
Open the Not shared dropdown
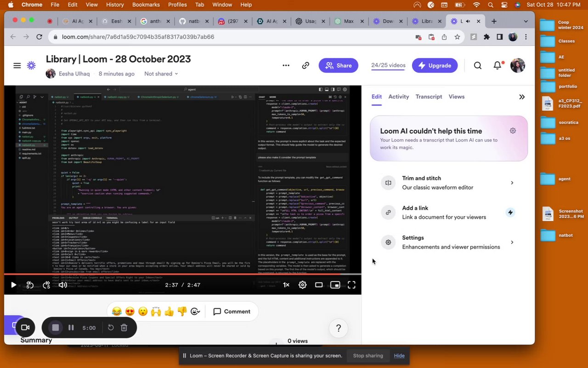coord(161,74)
